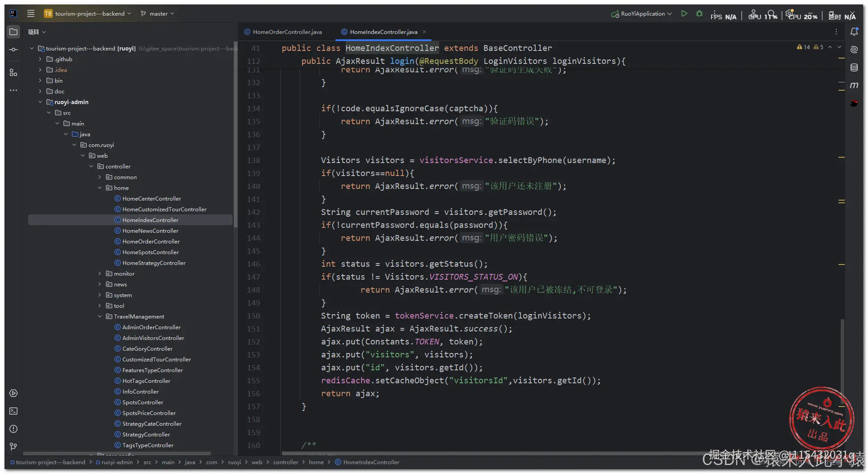Screen dimensions: 868x474
Task: Go to next highlighted problem arrow
Action: tap(839, 47)
